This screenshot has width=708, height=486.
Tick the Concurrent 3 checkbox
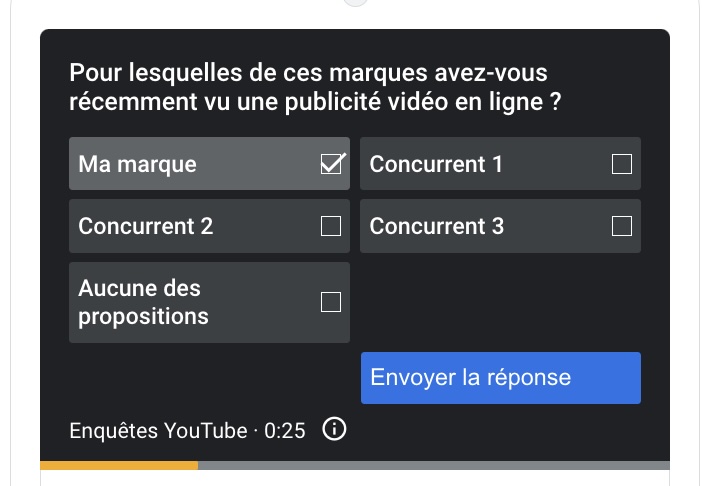[x=621, y=226]
